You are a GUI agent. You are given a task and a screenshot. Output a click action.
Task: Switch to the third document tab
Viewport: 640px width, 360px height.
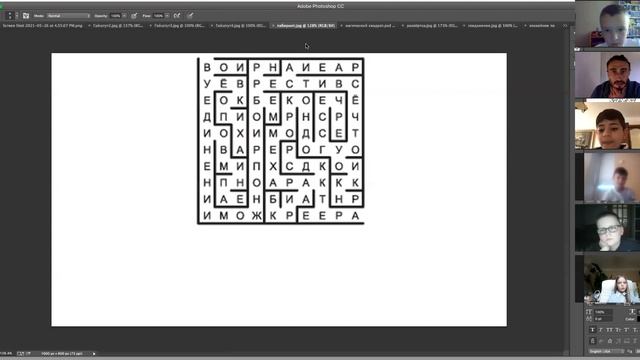tap(179, 25)
